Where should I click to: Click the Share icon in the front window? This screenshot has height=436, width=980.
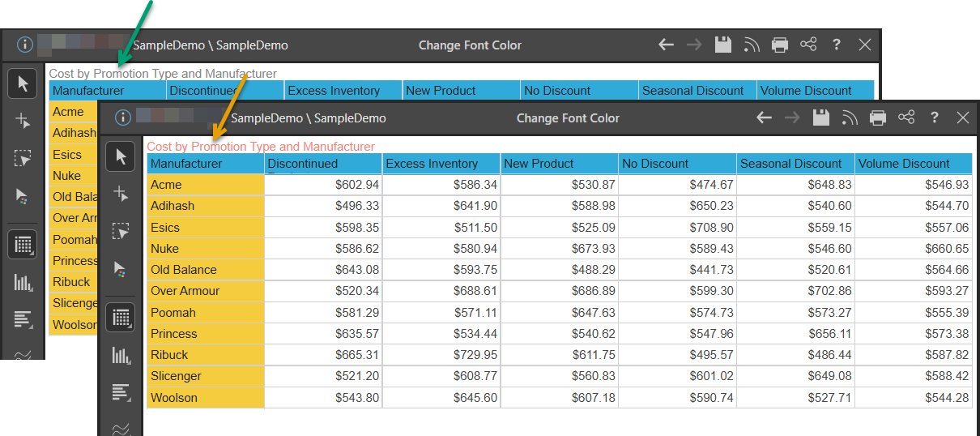(906, 118)
